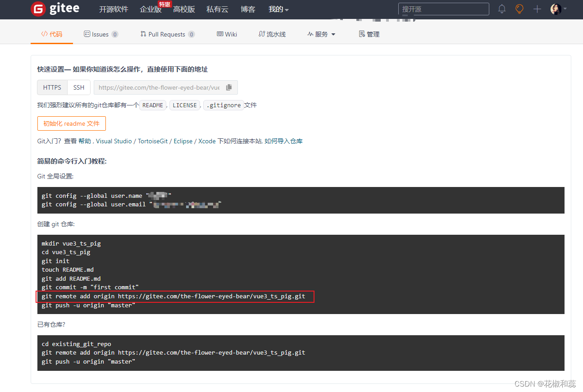Click 'touch README.md' command line

coord(68,270)
